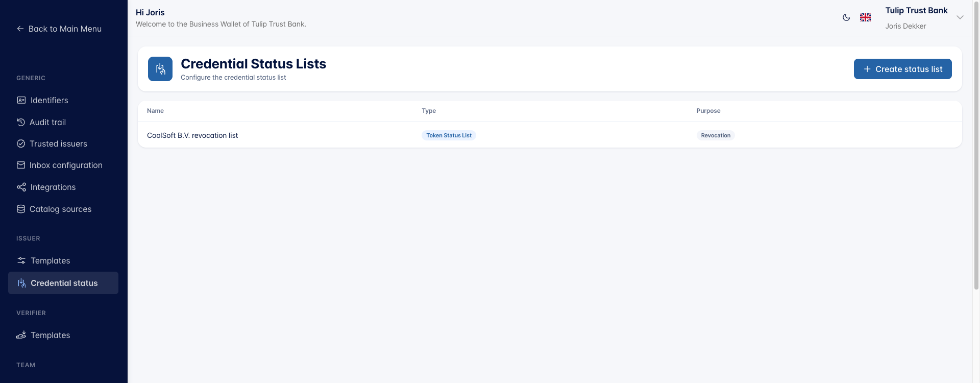The image size is (980, 383).
Task: Click the Token Status List type badge
Action: (449, 135)
